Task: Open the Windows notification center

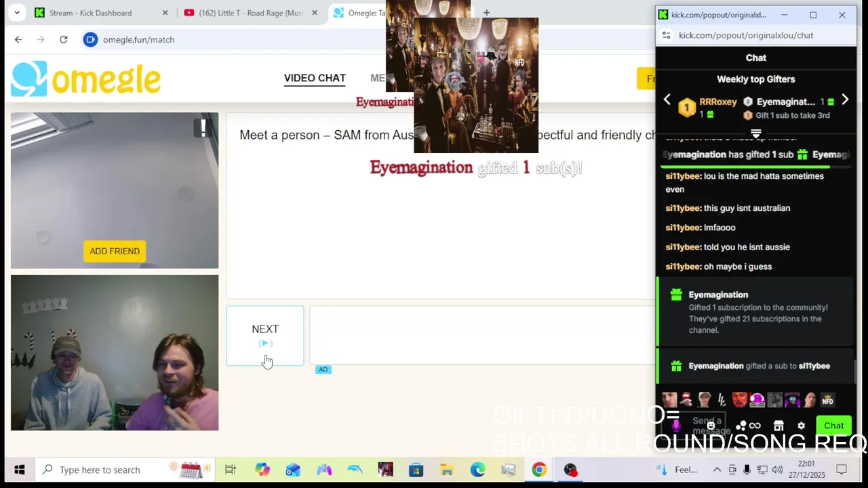Action: [842, 470]
